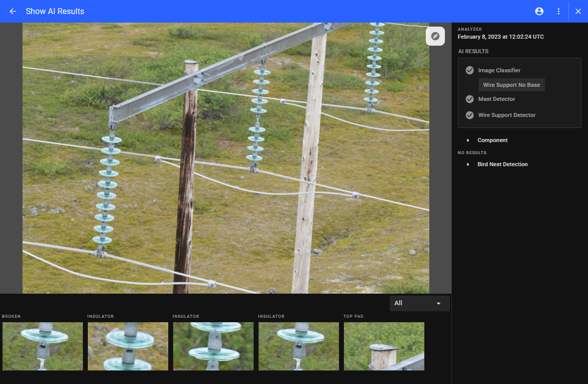Toggle the Wire Support Detector check icon
The height and width of the screenshot is (384, 588).
click(x=469, y=115)
